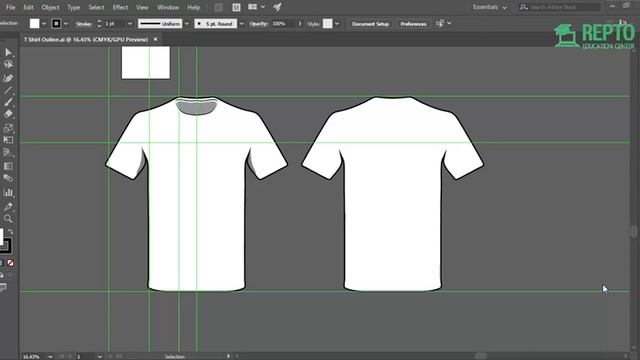Pick the Line Segment tool
The image size is (640, 360).
tap(8, 91)
